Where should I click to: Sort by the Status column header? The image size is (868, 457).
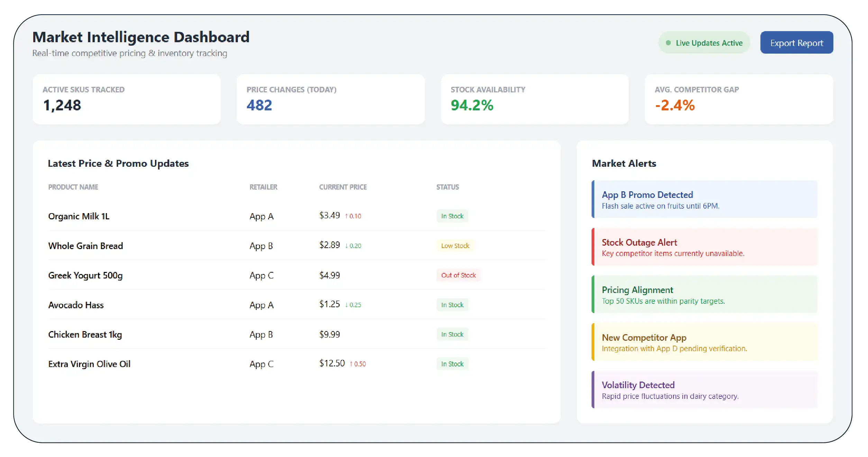pos(448,187)
